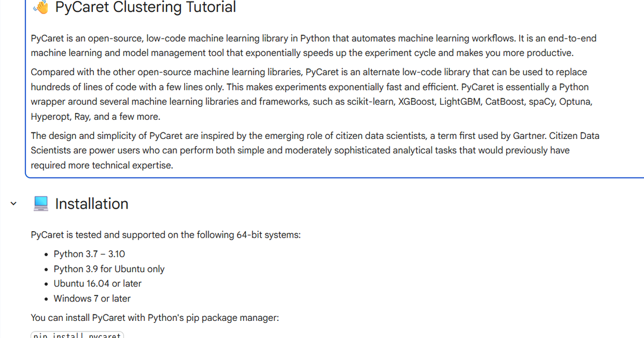Viewport: 644px width, 338px height.
Task: Click the word "XGBoost" in the text
Action: tap(416, 102)
